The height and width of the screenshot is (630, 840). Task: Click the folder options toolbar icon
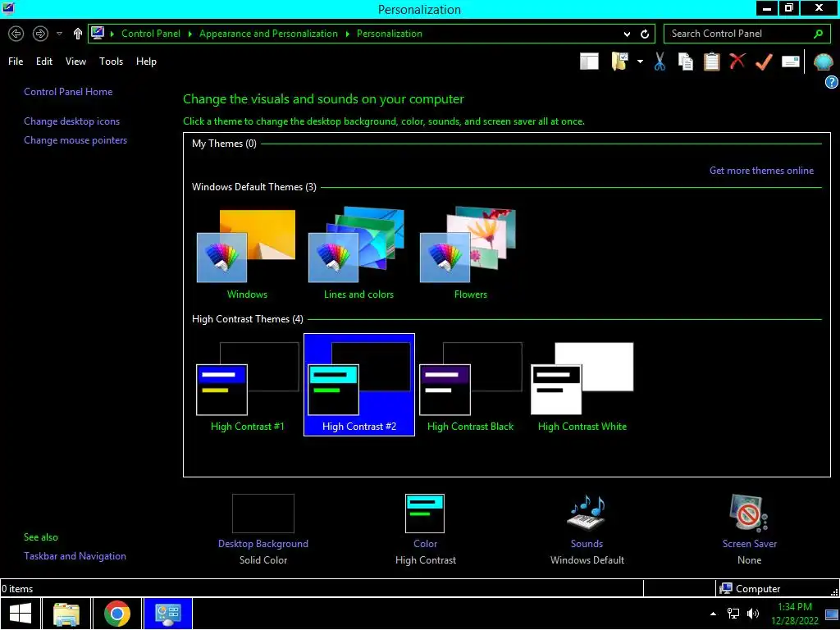coord(619,62)
